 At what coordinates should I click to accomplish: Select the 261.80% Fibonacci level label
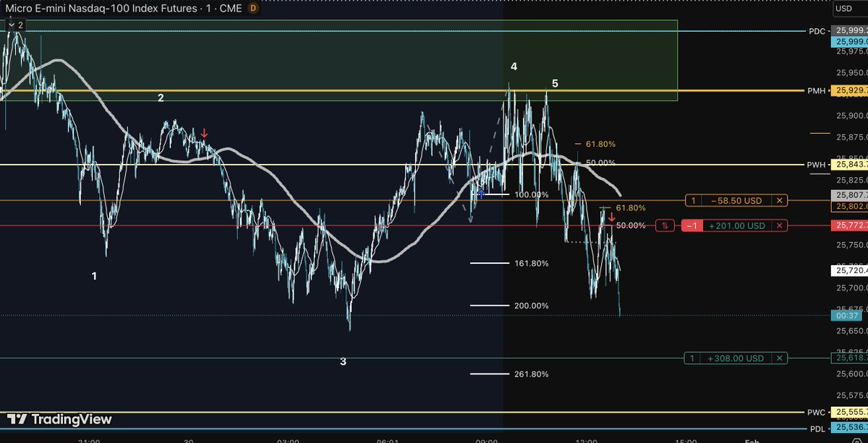532,374
